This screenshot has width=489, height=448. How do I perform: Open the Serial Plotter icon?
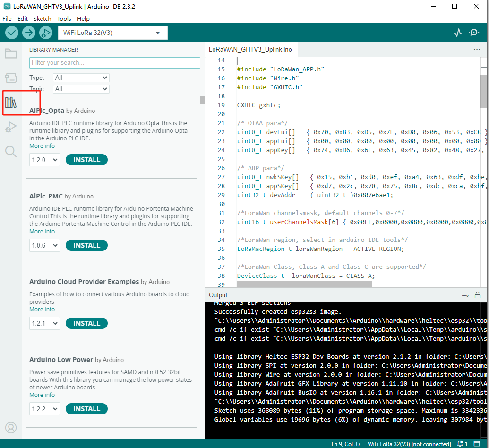(x=457, y=33)
